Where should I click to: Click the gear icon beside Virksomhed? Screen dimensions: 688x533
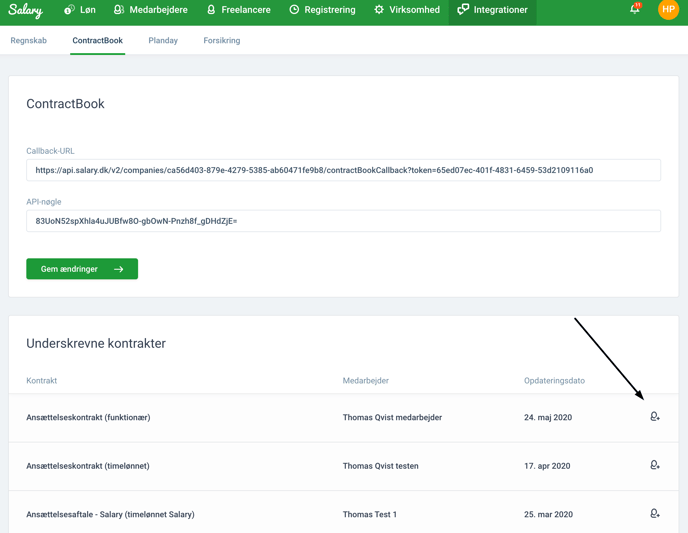pos(379,10)
